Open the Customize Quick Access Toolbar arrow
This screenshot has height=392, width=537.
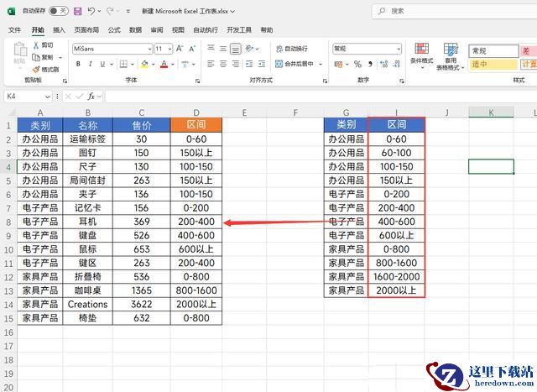pos(128,11)
